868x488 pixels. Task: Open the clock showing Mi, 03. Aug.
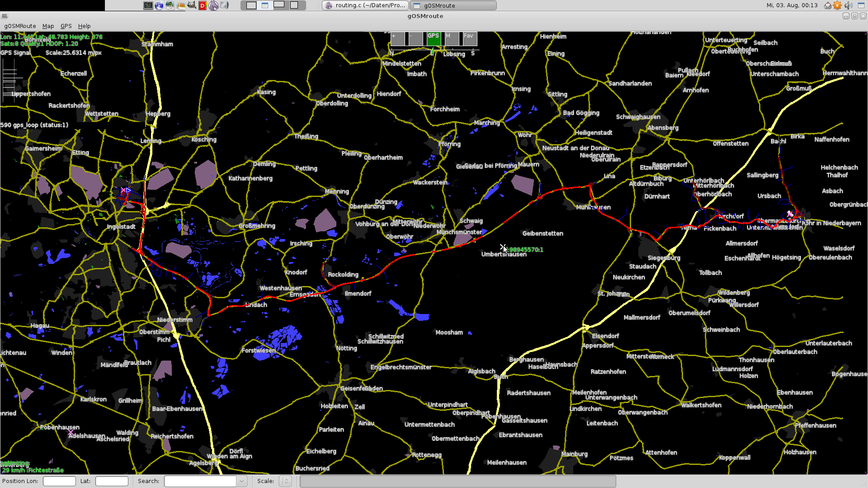tap(792, 5)
